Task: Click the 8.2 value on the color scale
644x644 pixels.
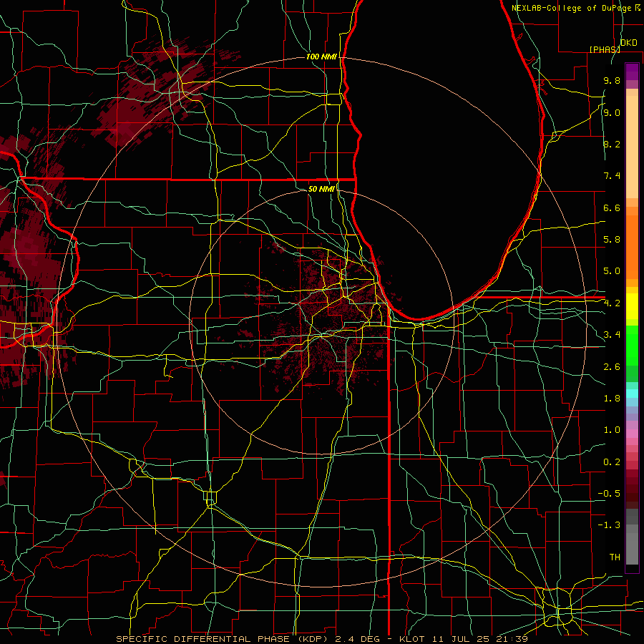Action: point(612,144)
